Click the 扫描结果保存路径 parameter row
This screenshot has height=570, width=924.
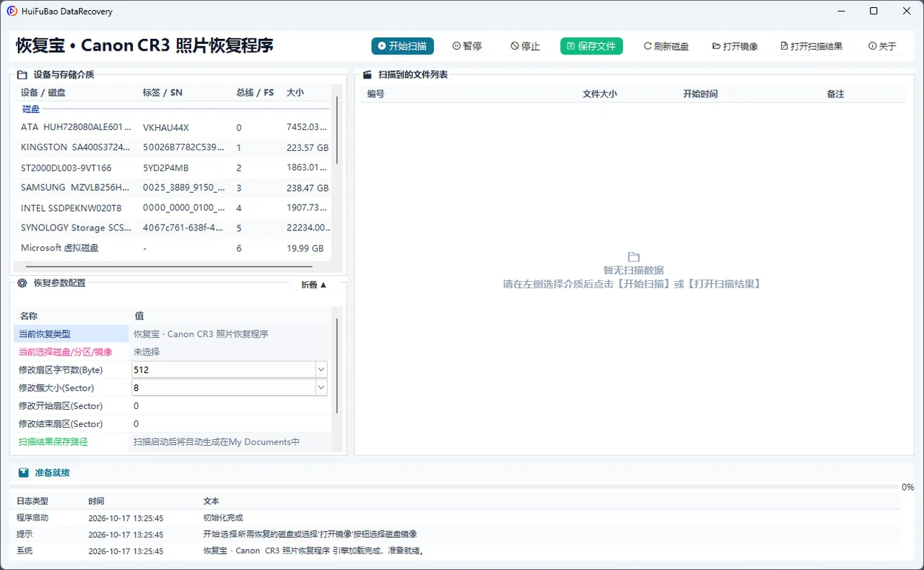[173, 441]
